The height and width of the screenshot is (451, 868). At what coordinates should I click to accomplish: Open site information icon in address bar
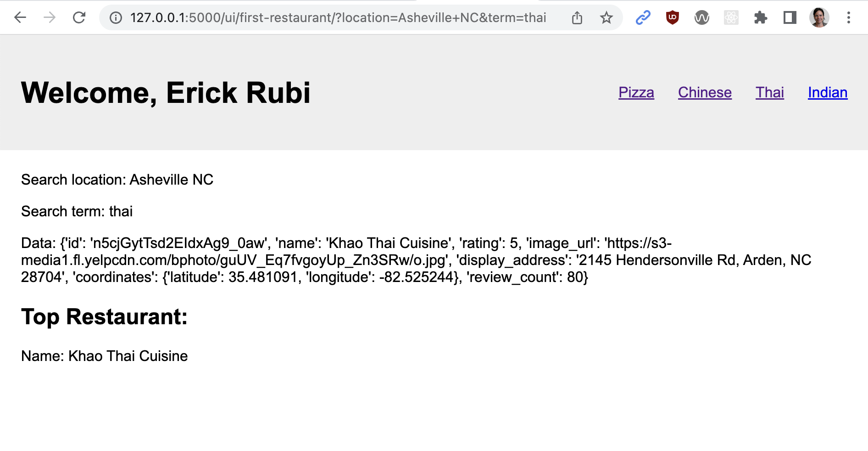click(116, 18)
